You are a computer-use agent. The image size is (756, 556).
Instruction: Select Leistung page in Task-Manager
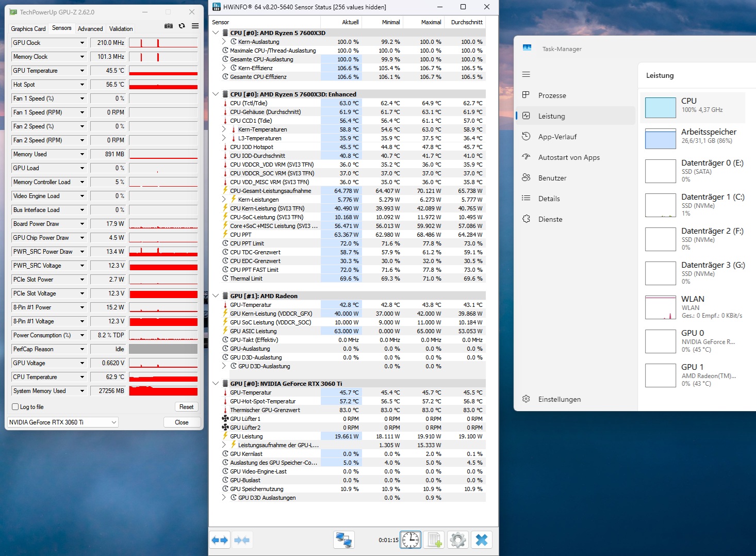point(576,116)
